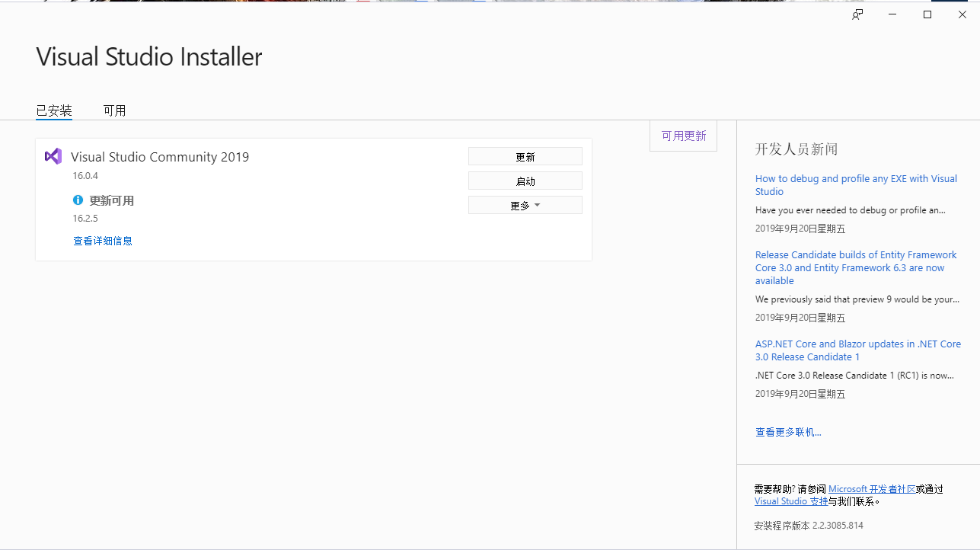Click the 更新可用 status text

[111, 201]
